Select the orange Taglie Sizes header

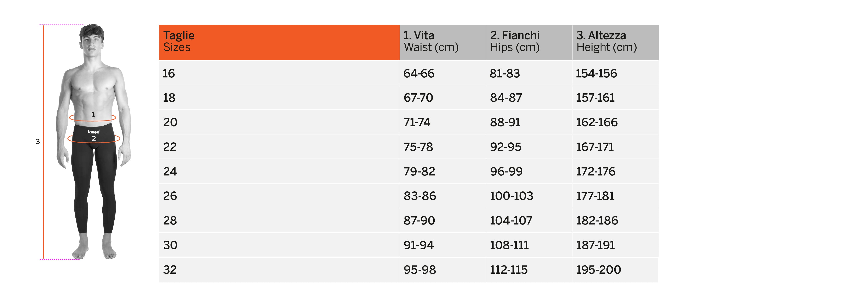279,42
